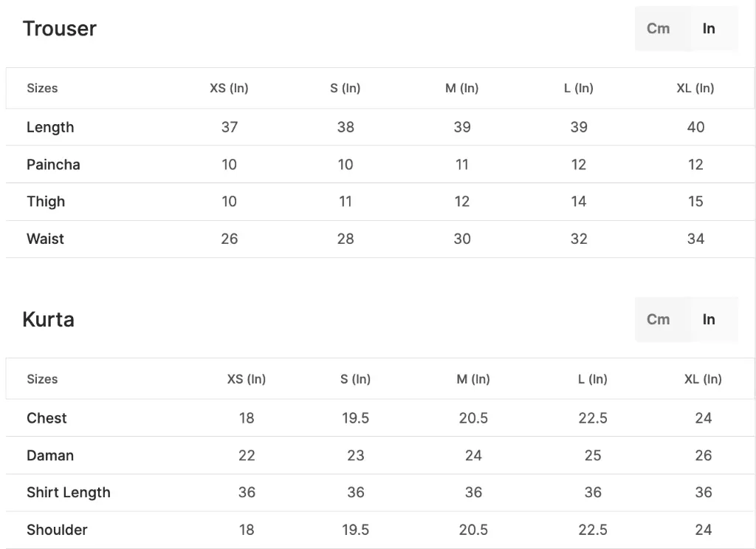Select In units for Trouser chart
Screen dimensions: 756x549
tap(709, 29)
